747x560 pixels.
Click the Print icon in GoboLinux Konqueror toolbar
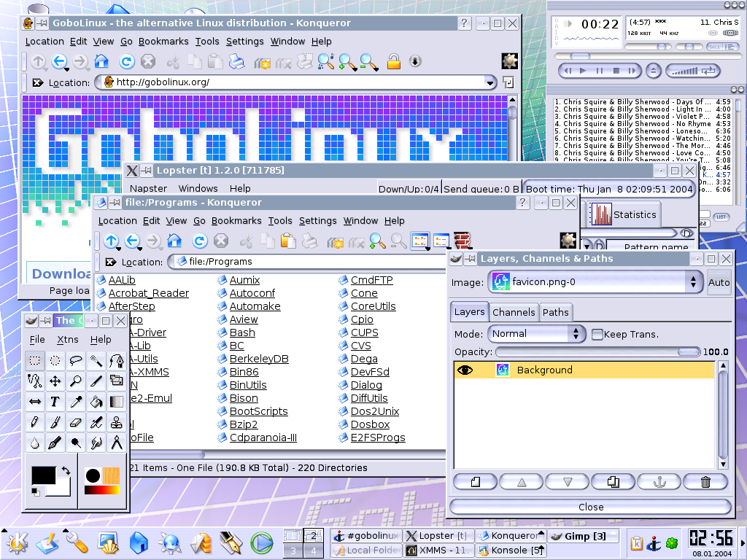[236, 61]
